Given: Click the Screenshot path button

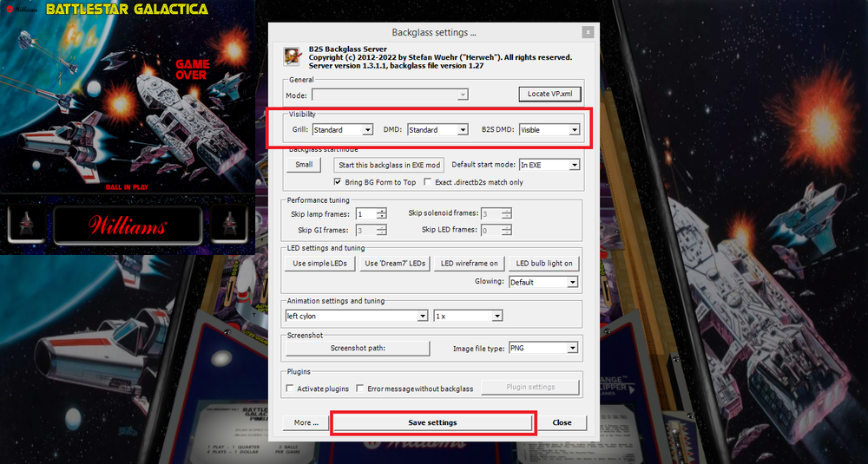Looking at the screenshot, I should pos(358,348).
